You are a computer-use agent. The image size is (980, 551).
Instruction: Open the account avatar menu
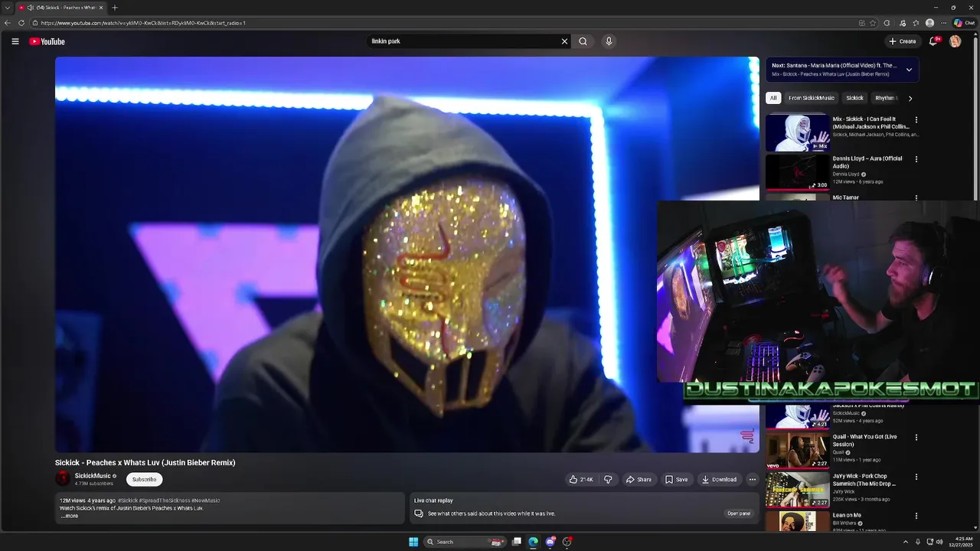point(955,41)
